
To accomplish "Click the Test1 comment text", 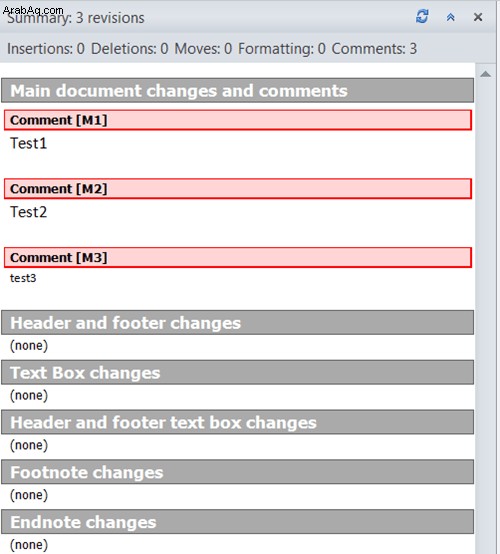I will 28,143.
